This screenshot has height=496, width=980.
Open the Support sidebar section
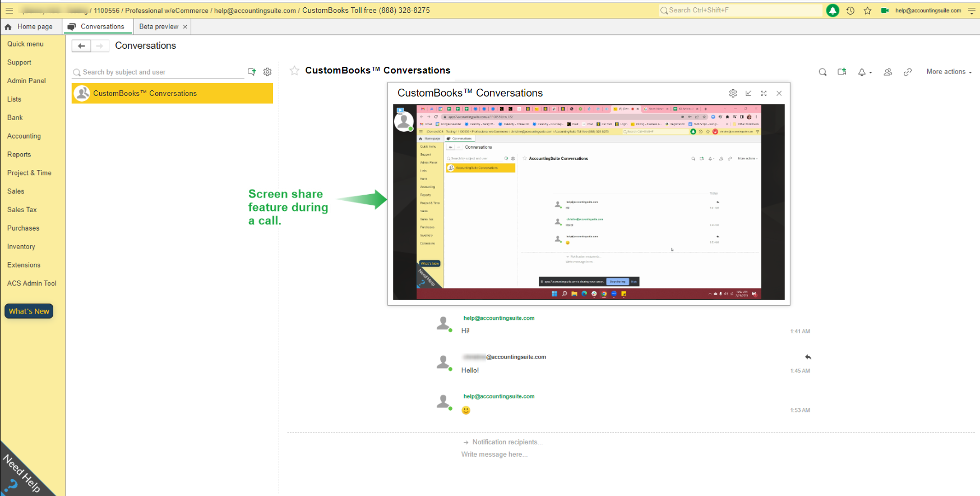click(x=19, y=62)
